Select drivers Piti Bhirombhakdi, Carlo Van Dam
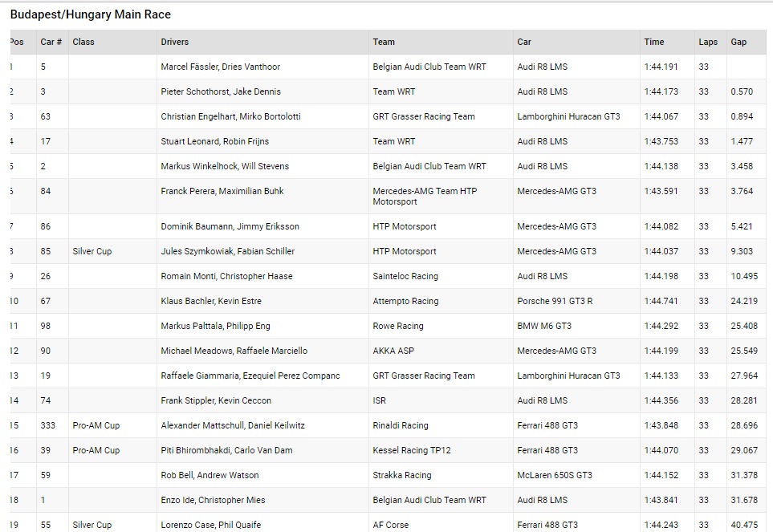Screen dimensions: 773x532 click(x=227, y=450)
